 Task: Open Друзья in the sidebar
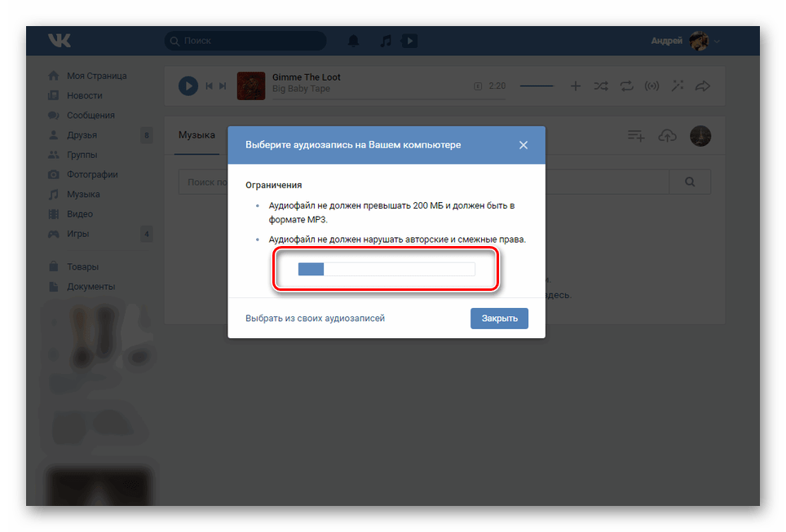(x=82, y=134)
